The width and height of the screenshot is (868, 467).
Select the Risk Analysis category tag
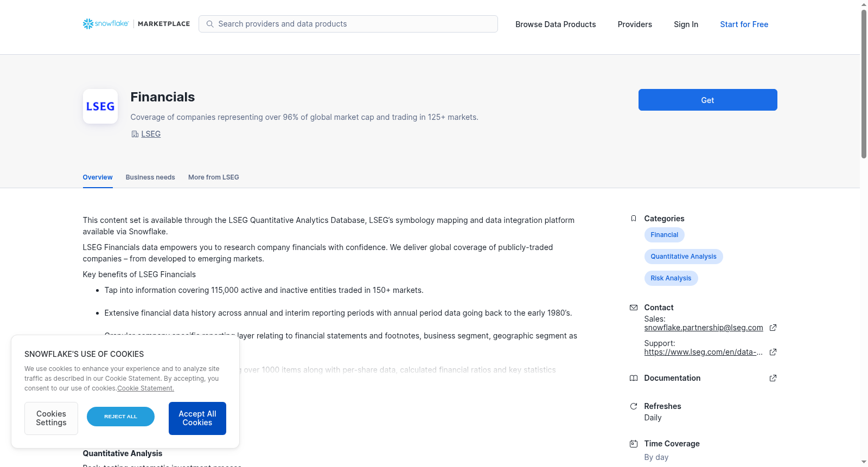click(671, 278)
